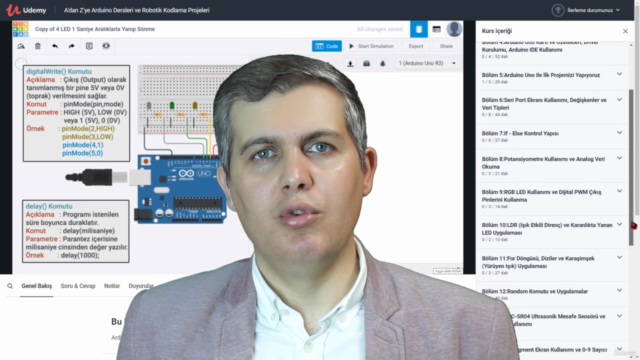Click the download code icon
Screen dimensions: 640x360
(350, 64)
